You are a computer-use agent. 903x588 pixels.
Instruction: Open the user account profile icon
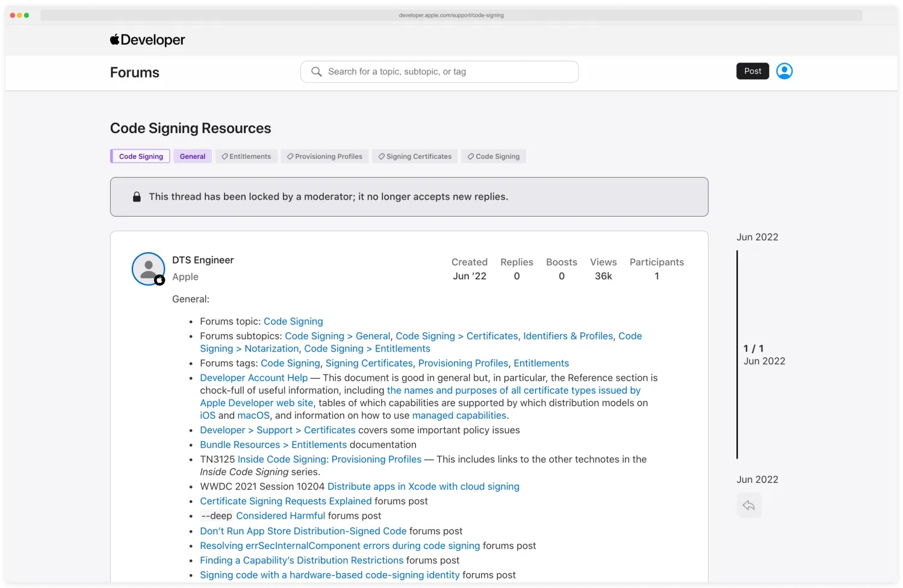(784, 71)
